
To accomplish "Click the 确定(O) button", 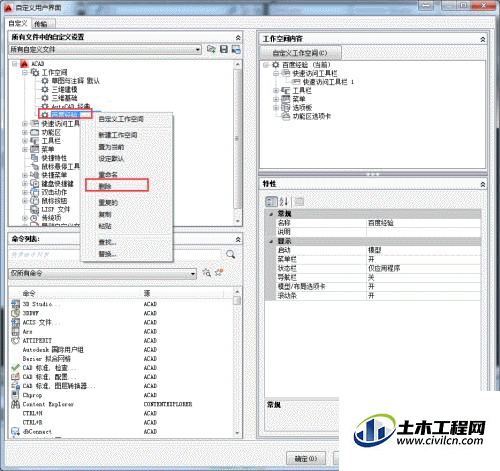I will click(306, 459).
